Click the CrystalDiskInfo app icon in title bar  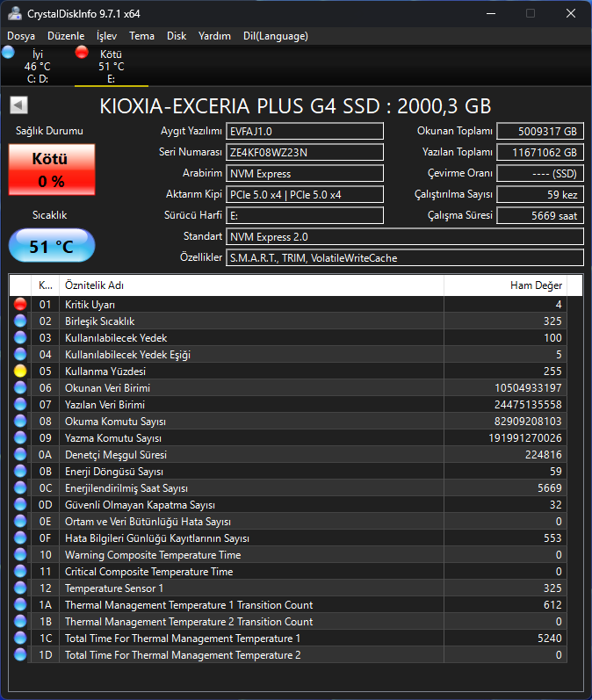pyautogui.click(x=14, y=13)
